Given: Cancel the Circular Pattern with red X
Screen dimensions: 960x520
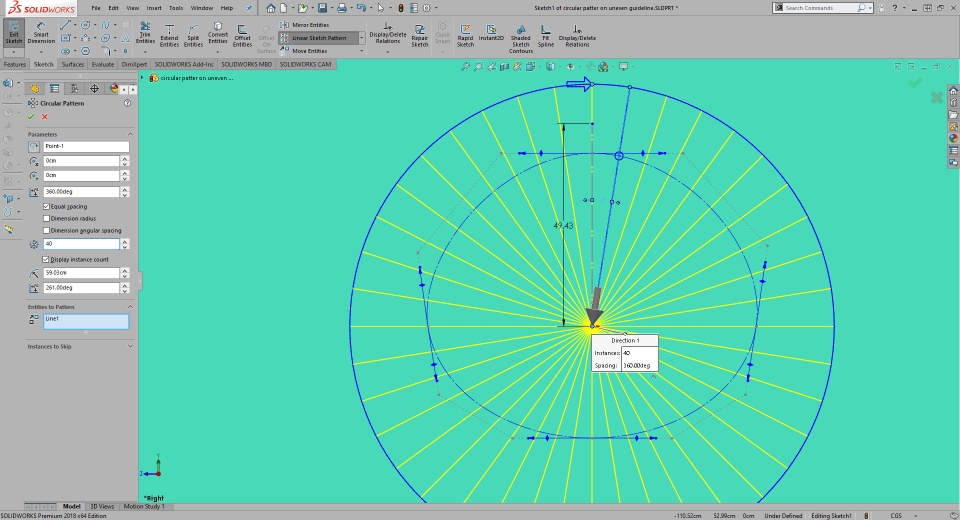Looking at the screenshot, I should 44,116.
